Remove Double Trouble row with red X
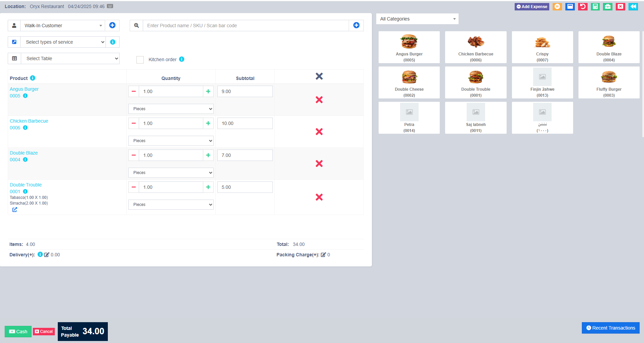 (x=319, y=197)
